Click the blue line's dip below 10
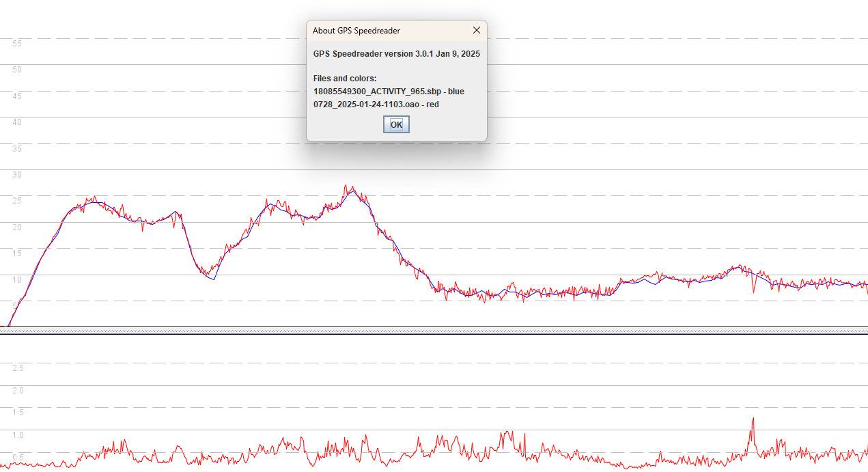 (214, 279)
